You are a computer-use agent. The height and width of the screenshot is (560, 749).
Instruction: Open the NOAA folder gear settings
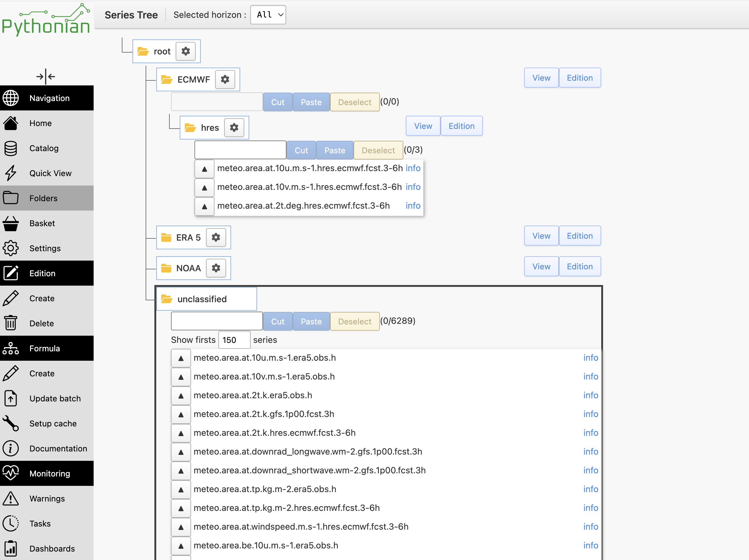click(x=216, y=268)
